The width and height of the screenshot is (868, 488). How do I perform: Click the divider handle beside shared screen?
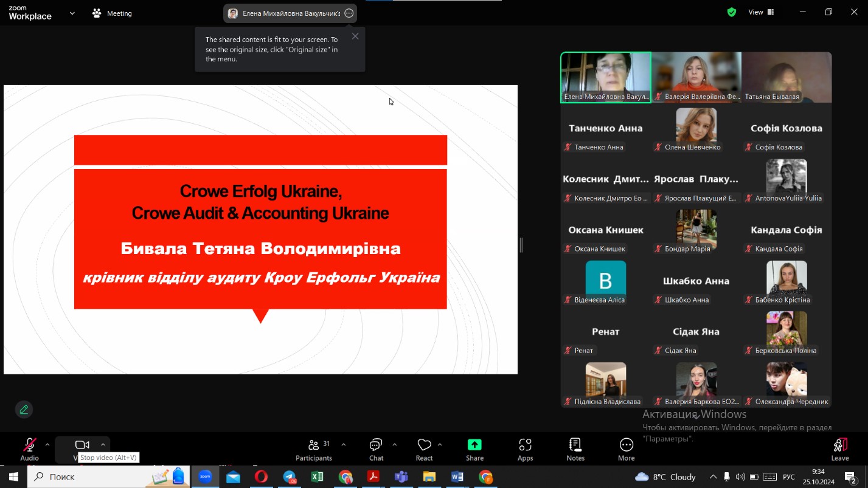click(x=521, y=245)
